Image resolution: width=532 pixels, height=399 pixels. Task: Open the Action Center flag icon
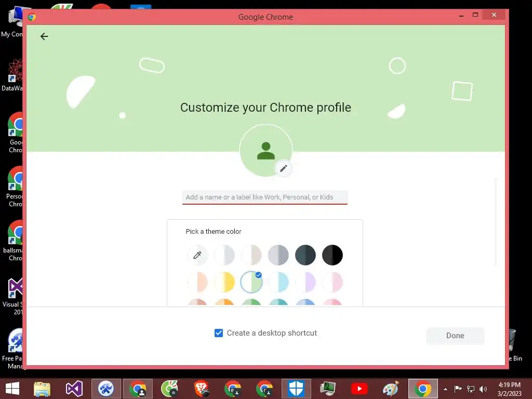458,389
